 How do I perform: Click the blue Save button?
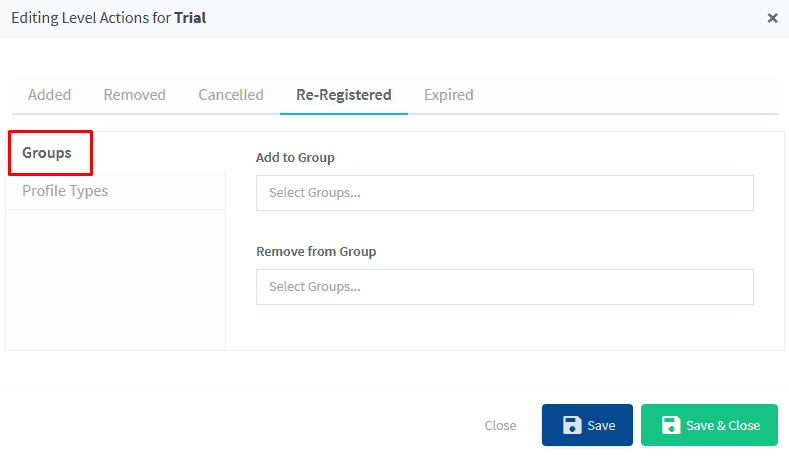[587, 425]
